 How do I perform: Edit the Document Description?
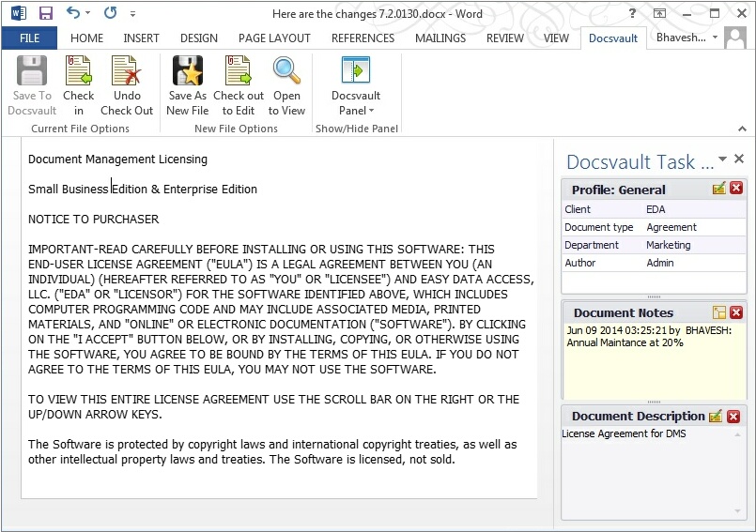pyautogui.click(x=716, y=416)
